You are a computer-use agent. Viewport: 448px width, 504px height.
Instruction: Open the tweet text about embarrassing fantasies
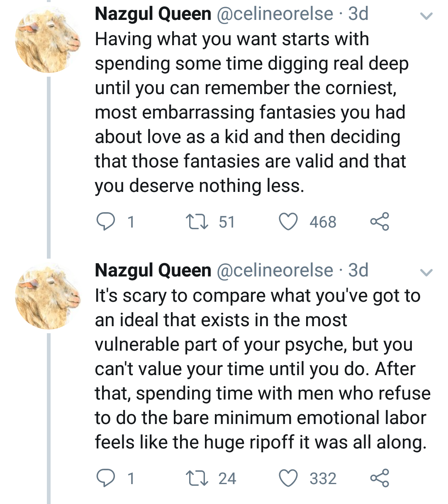pyautogui.click(x=249, y=112)
